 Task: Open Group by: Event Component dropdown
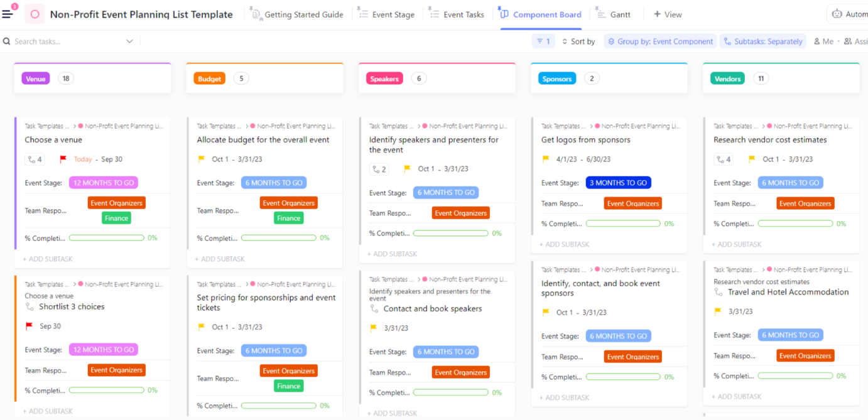660,41
